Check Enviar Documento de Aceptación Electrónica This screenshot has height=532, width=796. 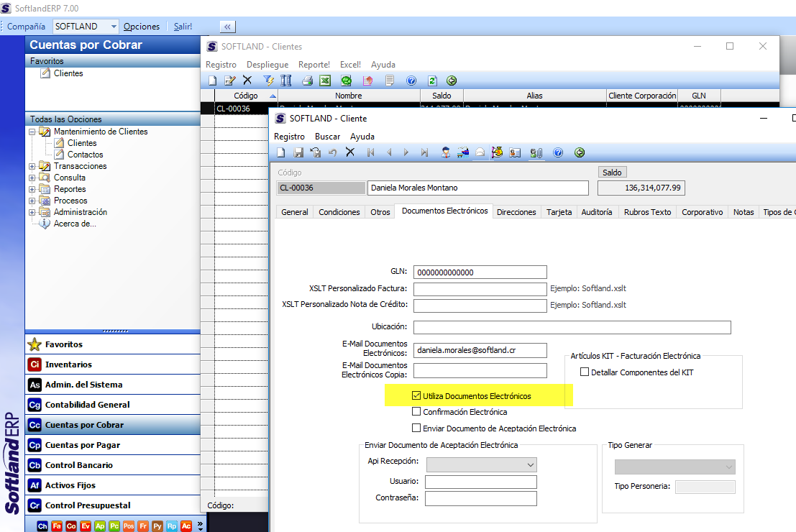click(416, 428)
